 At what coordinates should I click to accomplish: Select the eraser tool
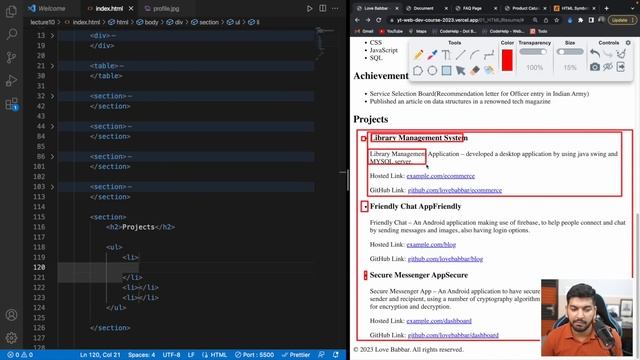pos(475,71)
